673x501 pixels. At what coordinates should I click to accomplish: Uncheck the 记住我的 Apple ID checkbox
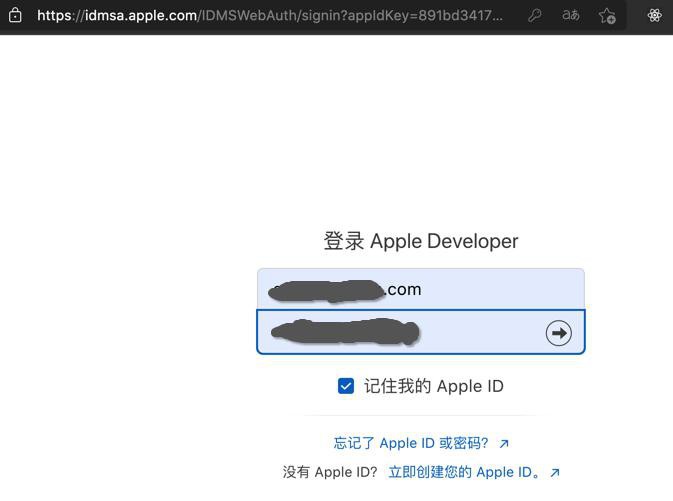tap(346, 386)
